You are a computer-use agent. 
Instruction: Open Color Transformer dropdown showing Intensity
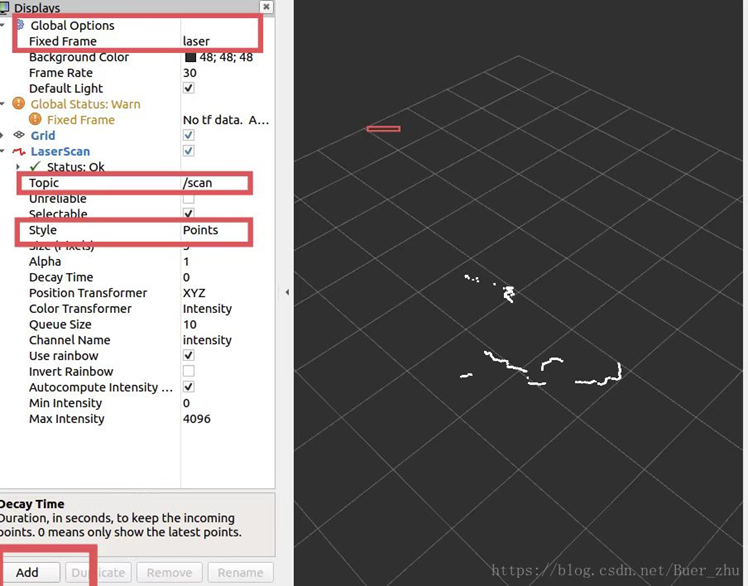coord(228,308)
